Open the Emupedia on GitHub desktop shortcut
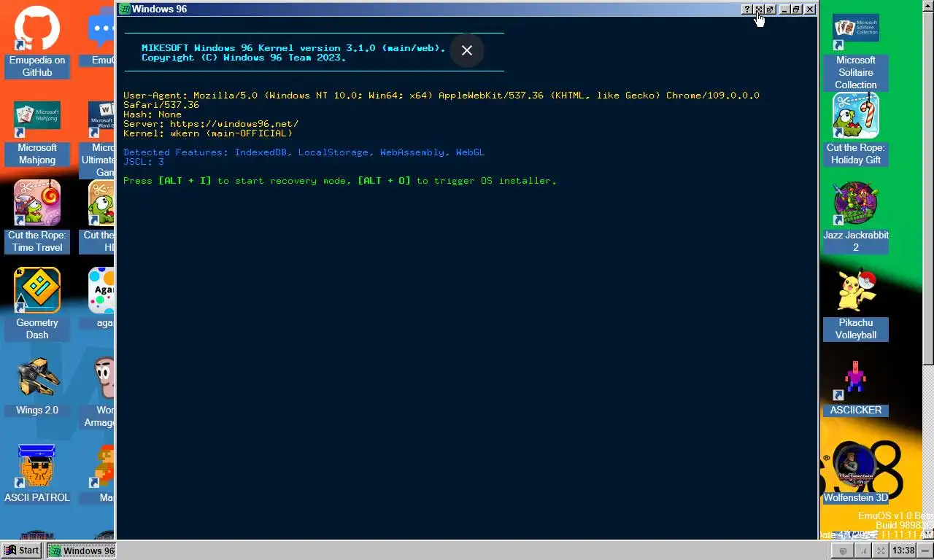934x560 pixels. pos(36,41)
